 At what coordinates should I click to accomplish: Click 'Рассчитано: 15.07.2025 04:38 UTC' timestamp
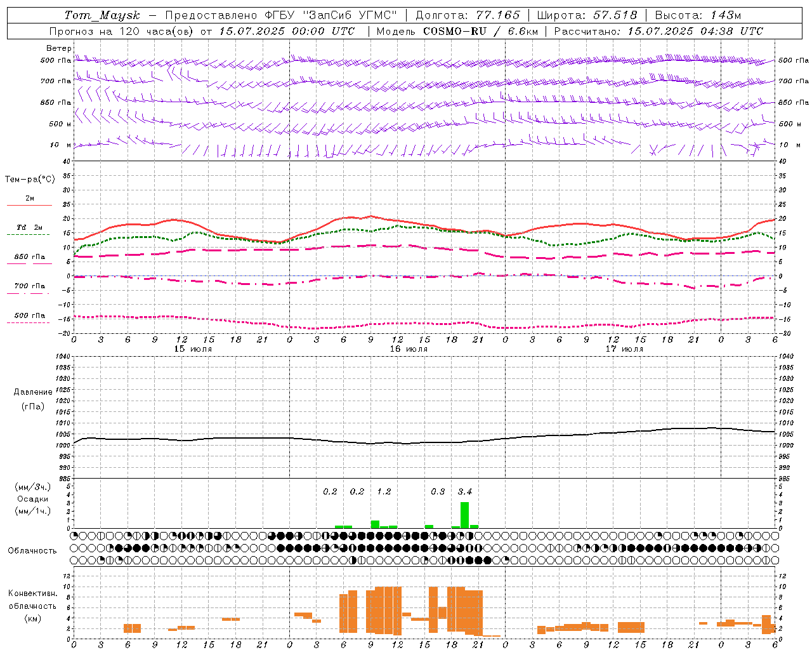pos(658,31)
